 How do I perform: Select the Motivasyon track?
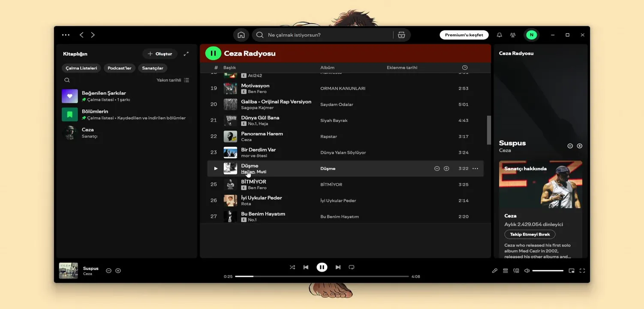(345, 88)
